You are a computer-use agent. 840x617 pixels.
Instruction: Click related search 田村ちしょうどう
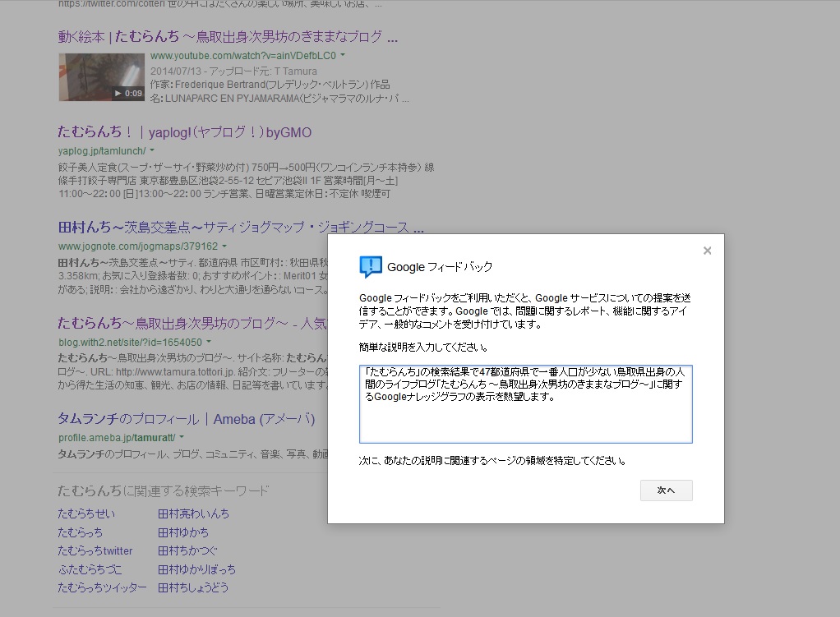point(193,587)
